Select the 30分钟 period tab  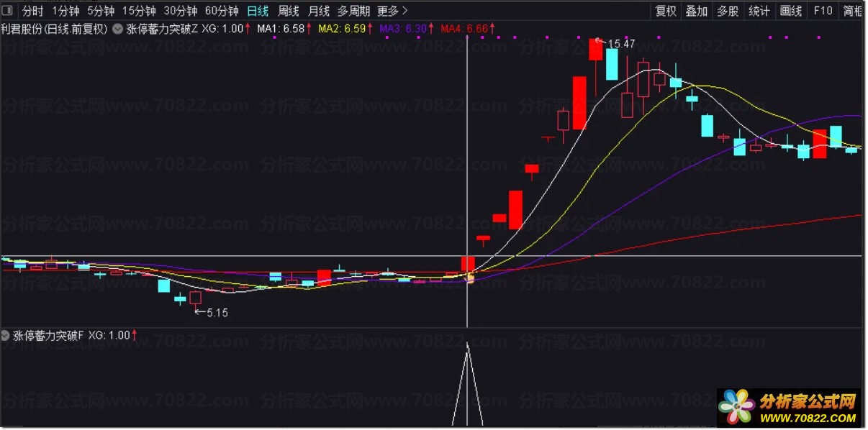[x=181, y=11]
